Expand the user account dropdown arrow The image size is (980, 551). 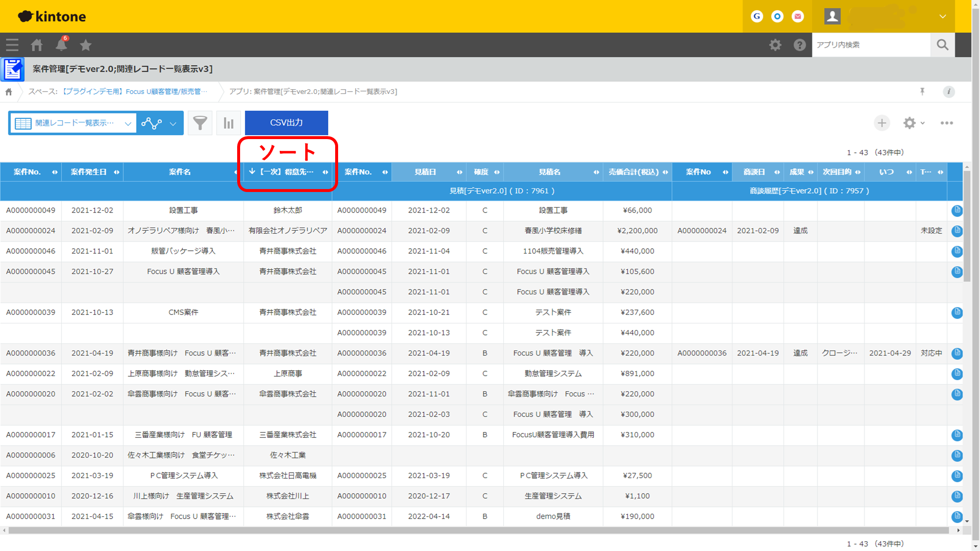[x=943, y=16]
